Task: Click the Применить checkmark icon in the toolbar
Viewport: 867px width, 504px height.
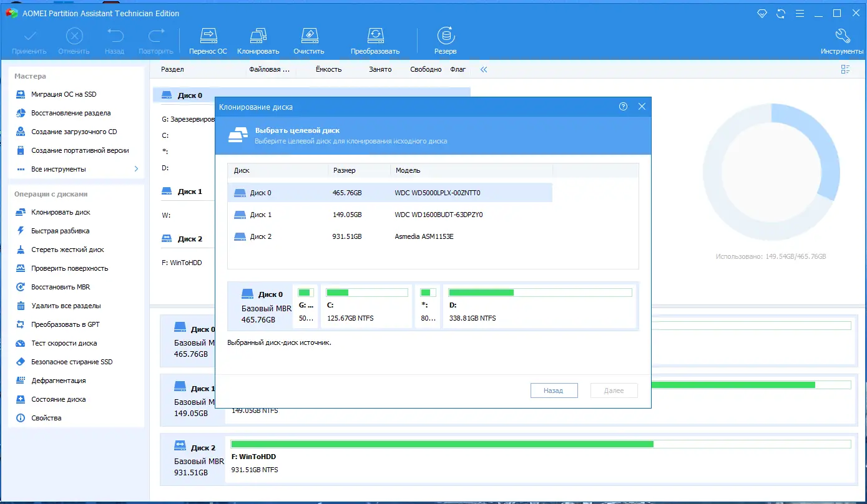Action: [29, 36]
